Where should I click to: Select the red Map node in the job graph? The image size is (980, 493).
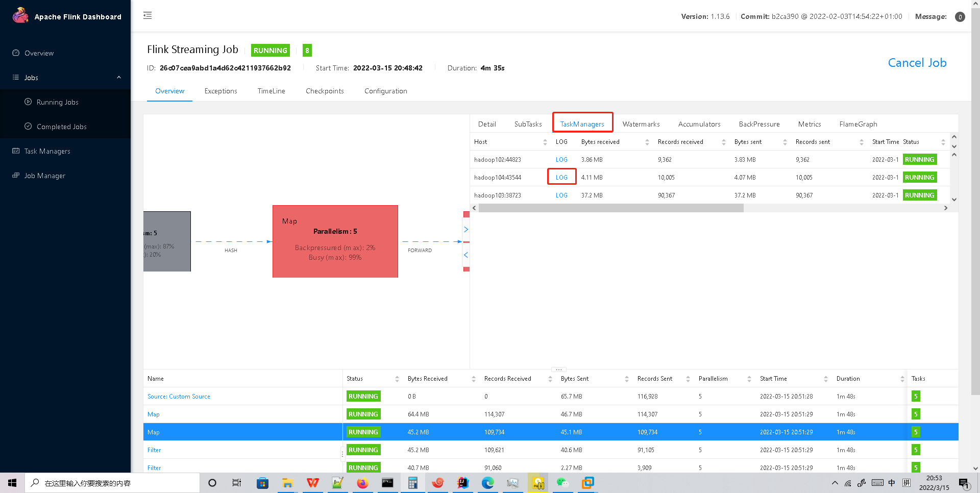click(x=335, y=241)
